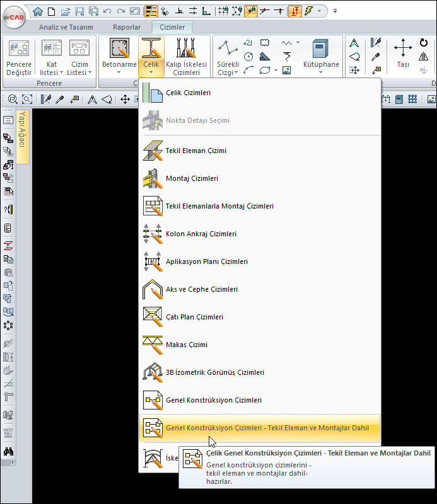Click the eyedropper icon in second toolbar
The image size is (437, 504).
pyautogui.click(x=60, y=100)
